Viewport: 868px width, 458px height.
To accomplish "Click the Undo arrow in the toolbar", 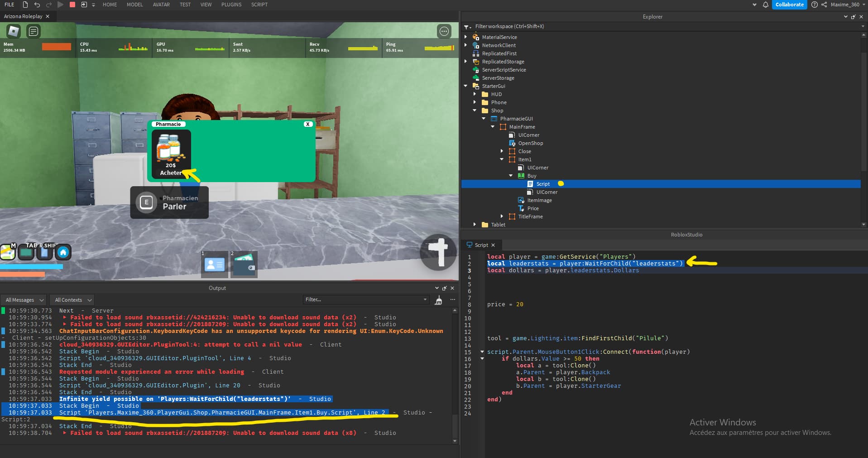I will tap(37, 5).
